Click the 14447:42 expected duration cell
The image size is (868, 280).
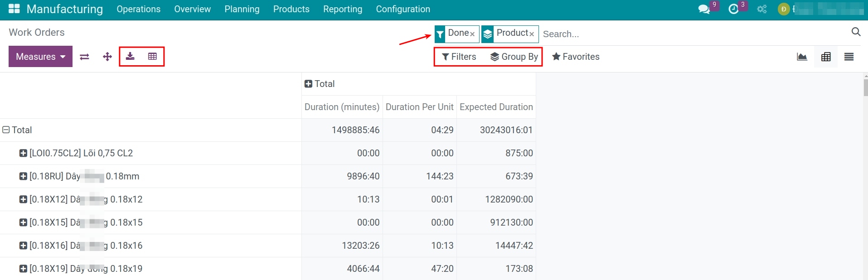coord(496,246)
